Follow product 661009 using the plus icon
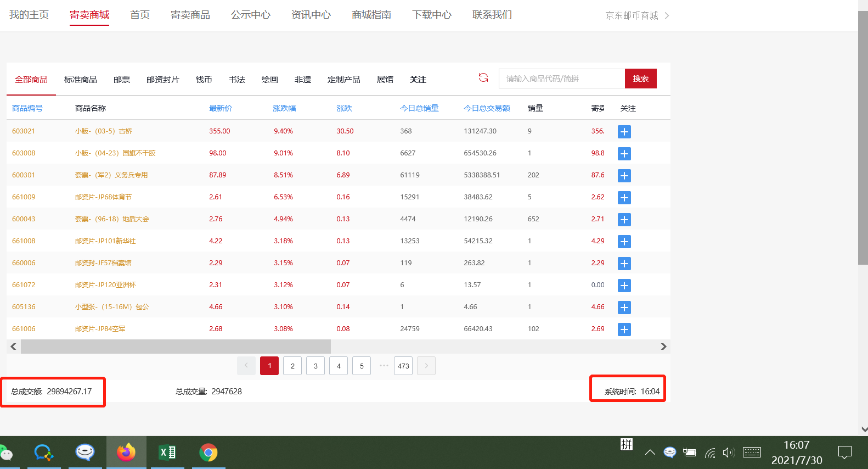The image size is (868, 469). pyautogui.click(x=624, y=198)
